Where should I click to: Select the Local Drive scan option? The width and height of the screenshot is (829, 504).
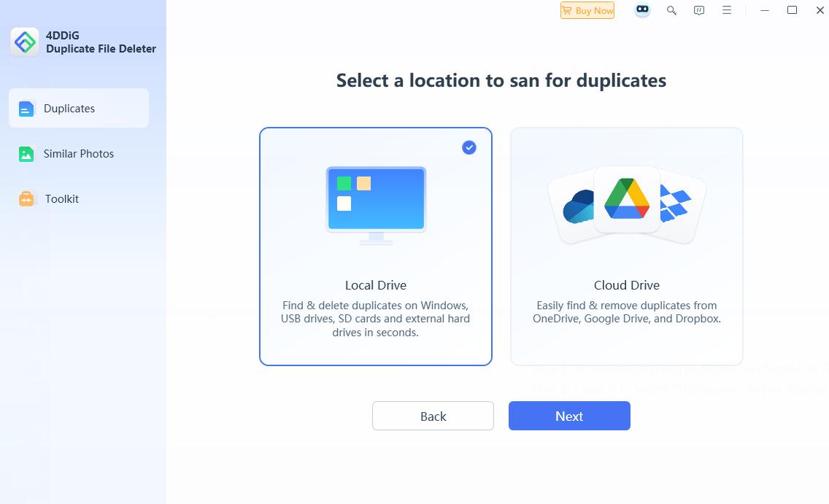(x=375, y=246)
